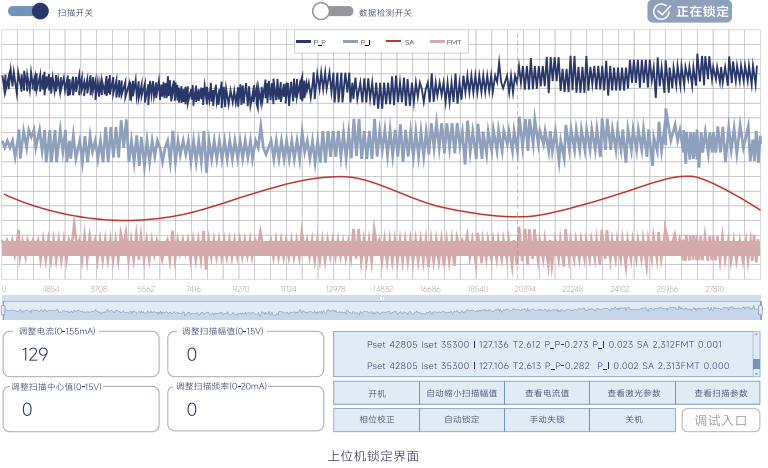Hide the FMT series legend item
The height and width of the screenshot is (468, 768).
coord(444,42)
